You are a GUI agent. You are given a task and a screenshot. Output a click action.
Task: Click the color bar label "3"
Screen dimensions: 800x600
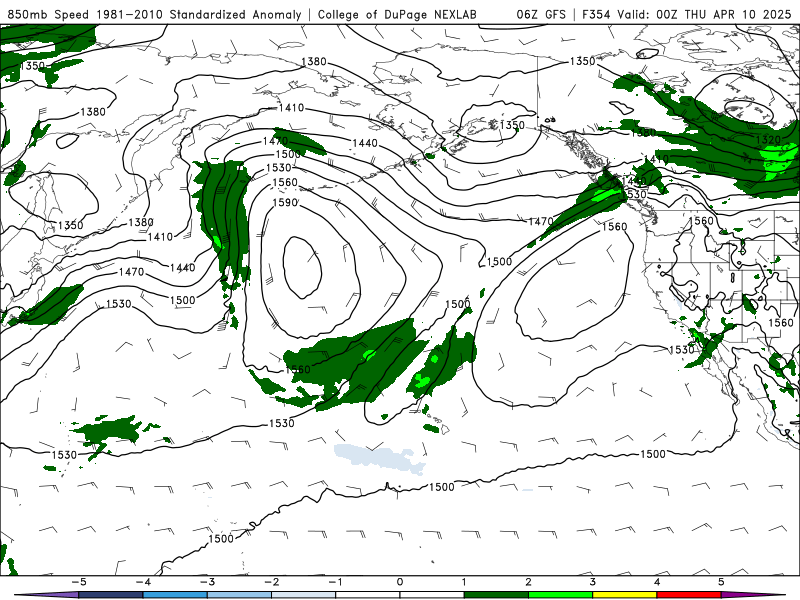[x=593, y=582]
